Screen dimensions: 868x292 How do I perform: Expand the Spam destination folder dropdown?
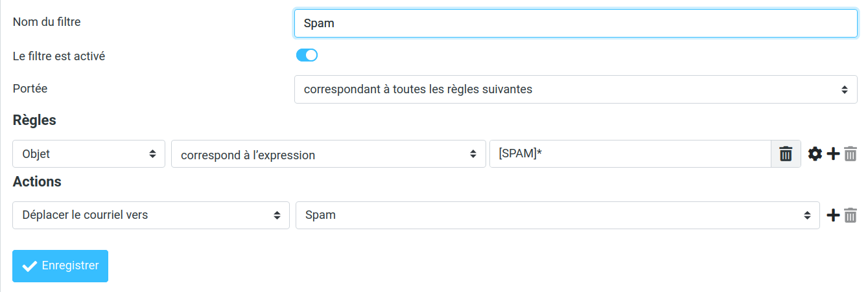click(x=557, y=215)
